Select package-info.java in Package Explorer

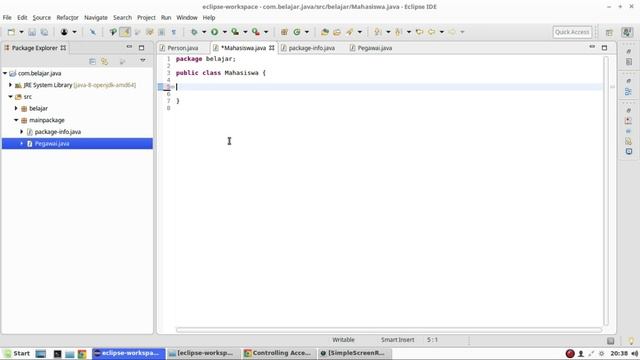(58, 132)
